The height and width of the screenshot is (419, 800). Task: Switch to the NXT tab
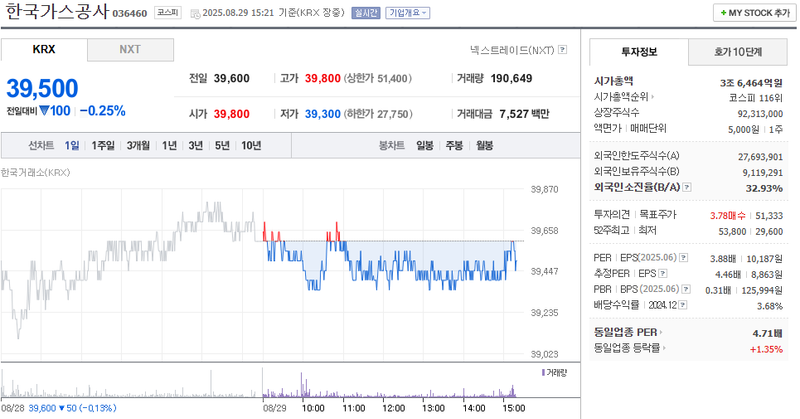(130, 50)
